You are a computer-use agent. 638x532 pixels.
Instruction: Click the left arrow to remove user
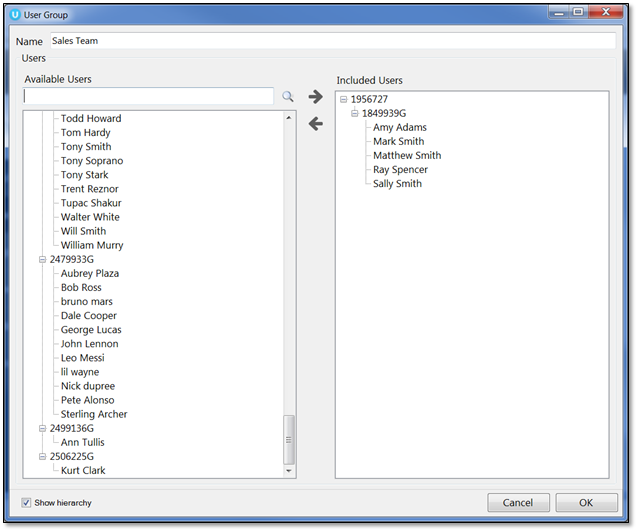coord(315,124)
